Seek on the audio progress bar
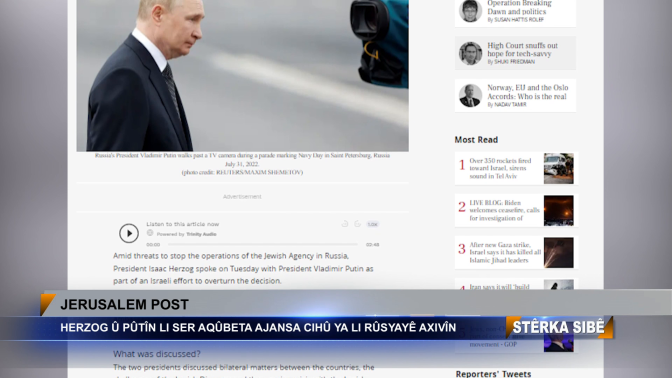This screenshot has width=672, height=378. (x=263, y=244)
